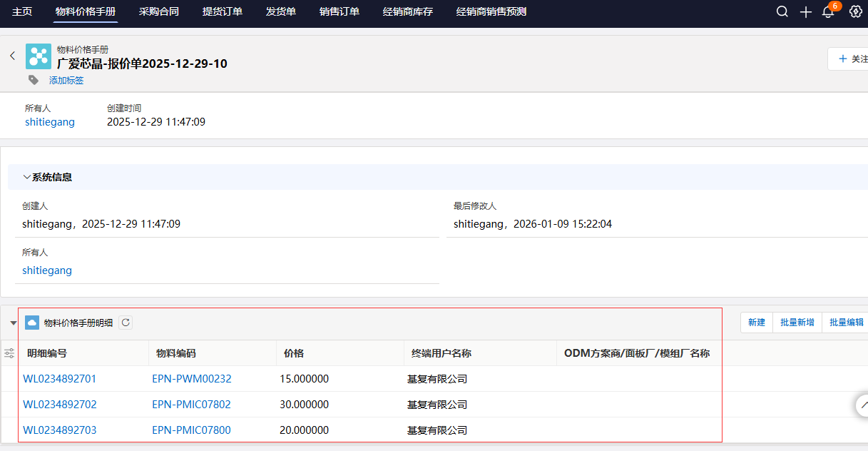Refresh the 物料价格手册明细 list
This screenshot has width=868, height=451.
tap(126, 323)
